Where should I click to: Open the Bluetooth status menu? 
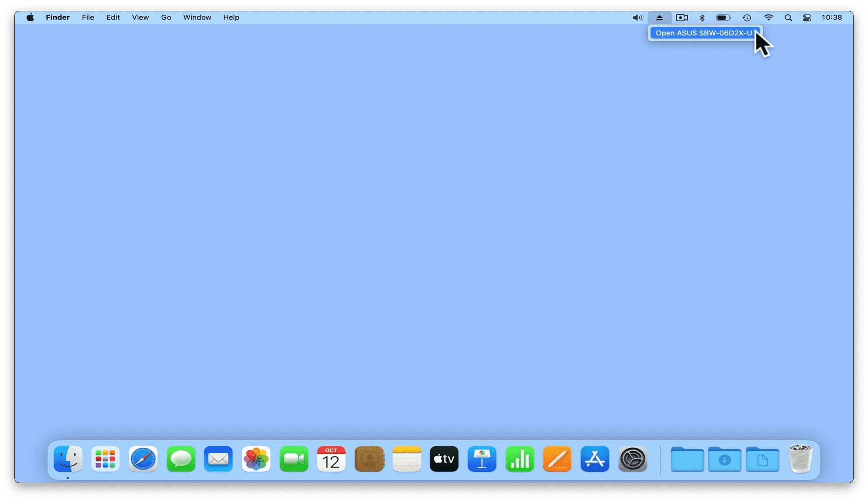point(702,17)
